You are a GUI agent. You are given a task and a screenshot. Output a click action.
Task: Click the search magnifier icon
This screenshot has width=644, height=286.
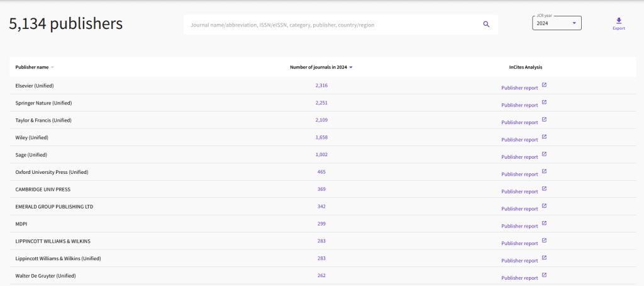(486, 25)
